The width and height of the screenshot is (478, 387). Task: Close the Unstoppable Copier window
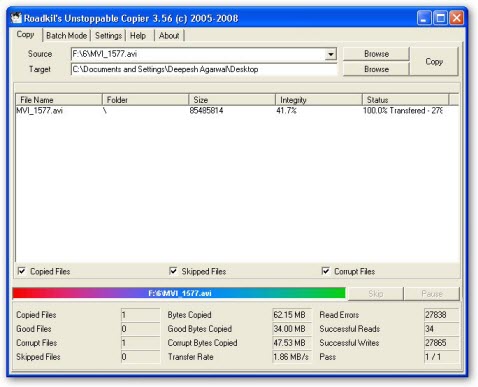[x=456, y=18]
